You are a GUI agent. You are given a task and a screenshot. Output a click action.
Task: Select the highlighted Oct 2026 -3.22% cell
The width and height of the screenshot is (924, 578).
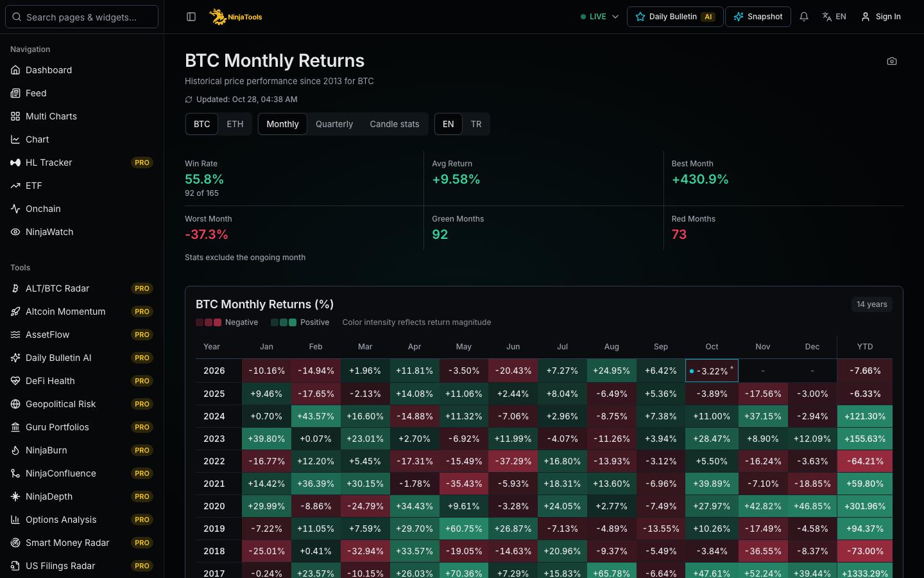click(712, 371)
